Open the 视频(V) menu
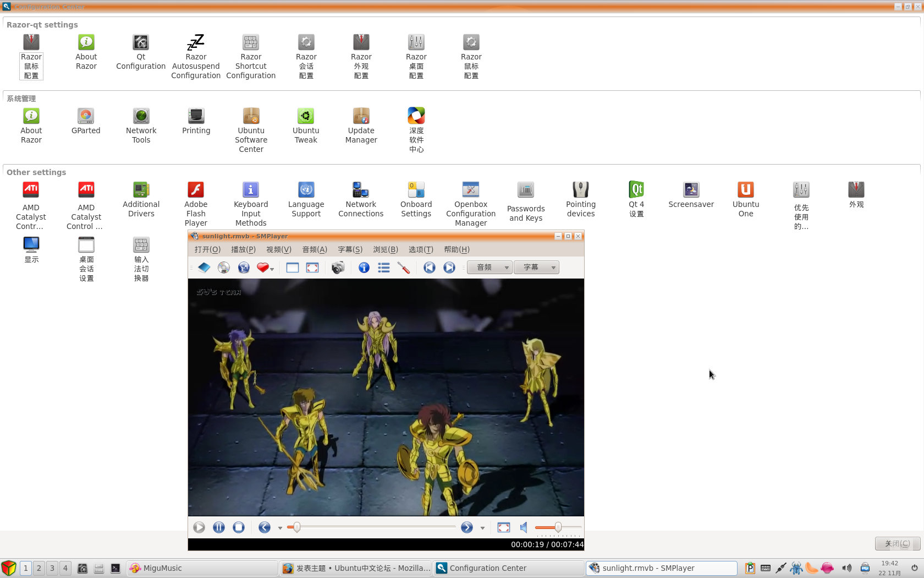This screenshot has height=578, width=924. 279,249
